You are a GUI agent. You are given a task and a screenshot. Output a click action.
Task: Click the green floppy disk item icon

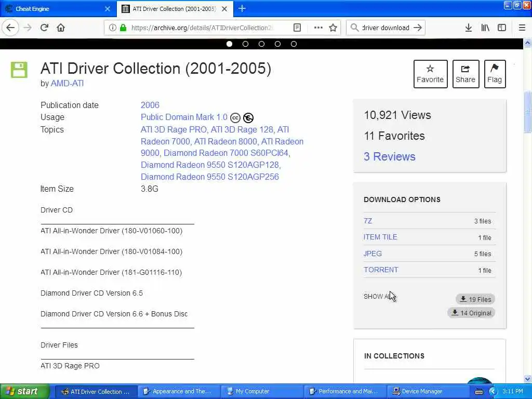(x=19, y=70)
